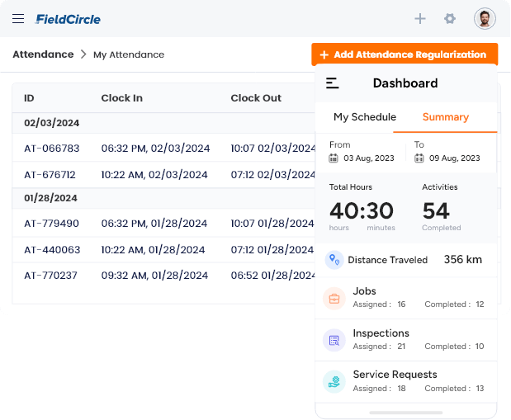
Task: Click the Service Requests icon
Action: [334, 382]
